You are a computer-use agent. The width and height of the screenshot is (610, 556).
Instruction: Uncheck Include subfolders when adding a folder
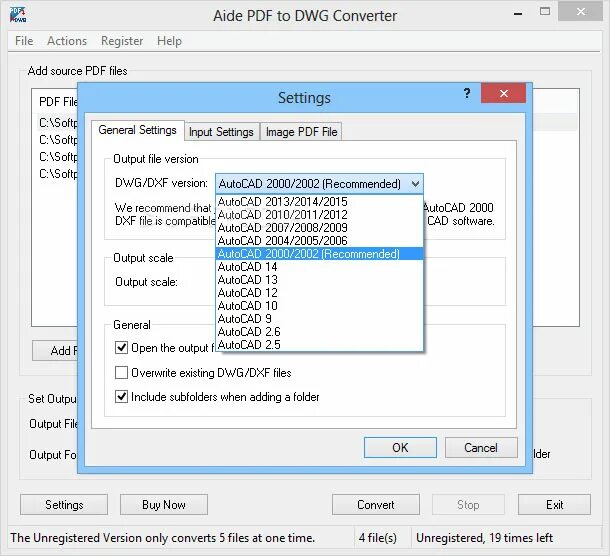tap(121, 397)
